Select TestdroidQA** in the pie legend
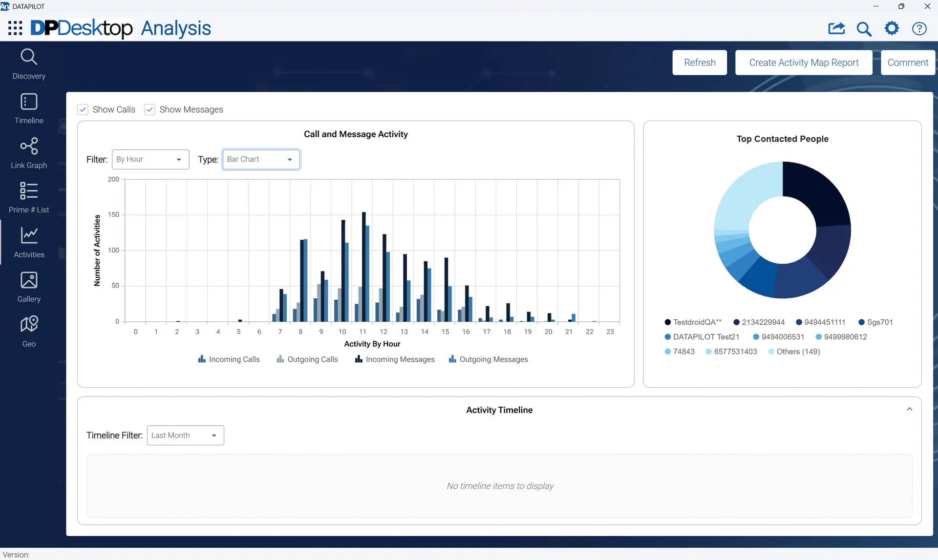938x560 pixels. (693, 322)
